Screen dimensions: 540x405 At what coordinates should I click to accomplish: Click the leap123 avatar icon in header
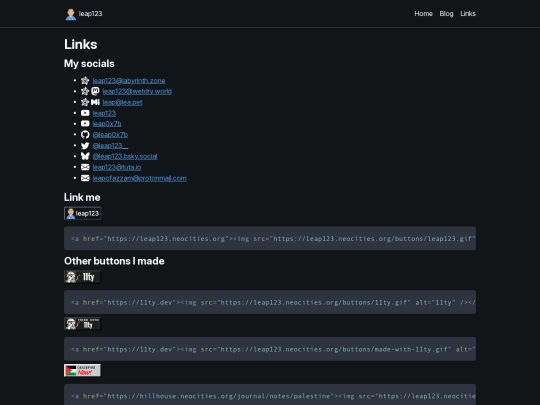(71, 14)
